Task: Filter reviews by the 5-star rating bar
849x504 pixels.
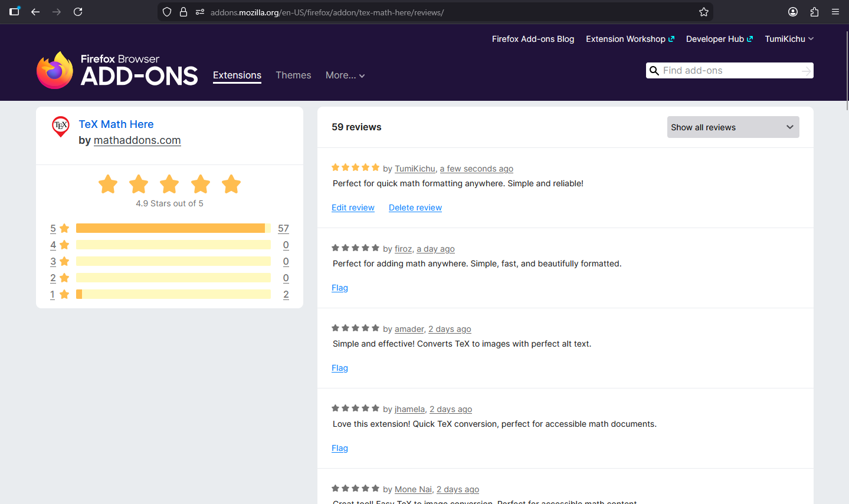Action: pos(173,228)
